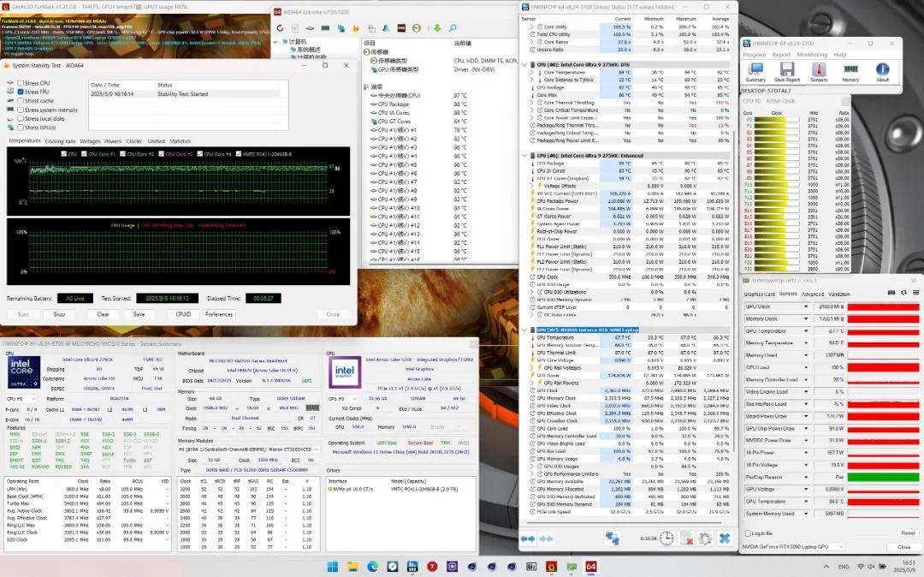Switch to the Cooling fans tab
The width and height of the screenshot is (924, 577).
pyautogui.click(x=60, y=141)
